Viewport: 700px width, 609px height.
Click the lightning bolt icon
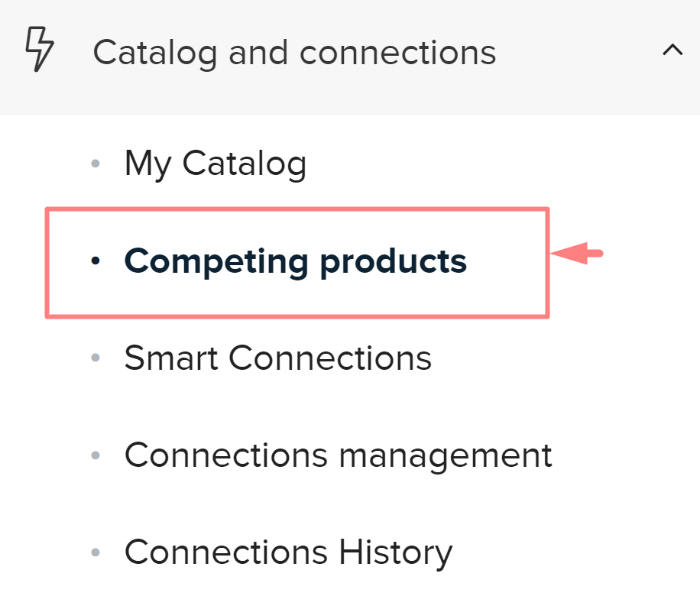pos(40,50)
